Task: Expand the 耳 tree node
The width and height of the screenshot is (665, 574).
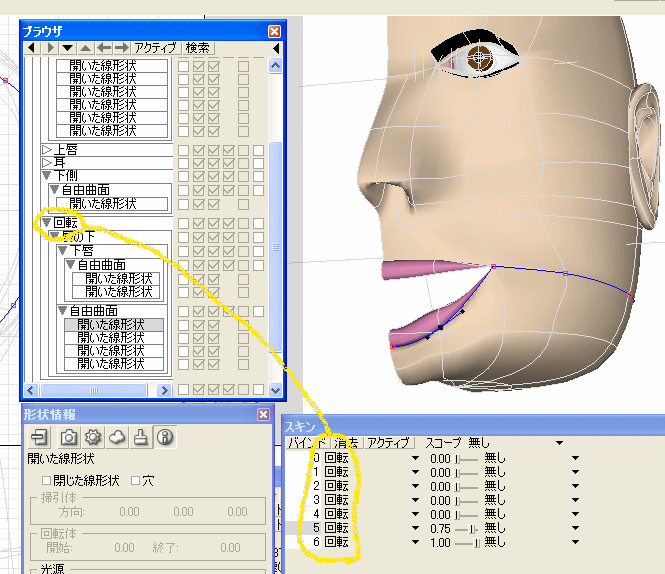Action: (x=46, y=163)
